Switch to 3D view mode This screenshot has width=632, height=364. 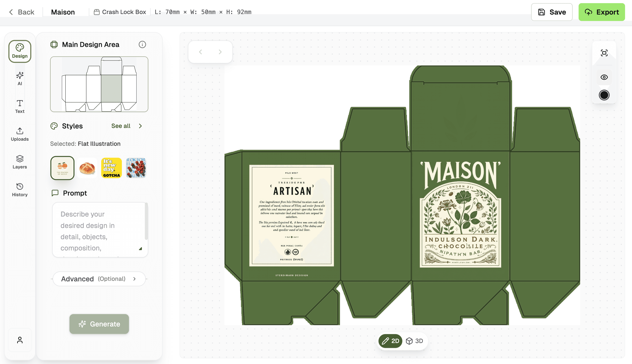pos(415,341)
